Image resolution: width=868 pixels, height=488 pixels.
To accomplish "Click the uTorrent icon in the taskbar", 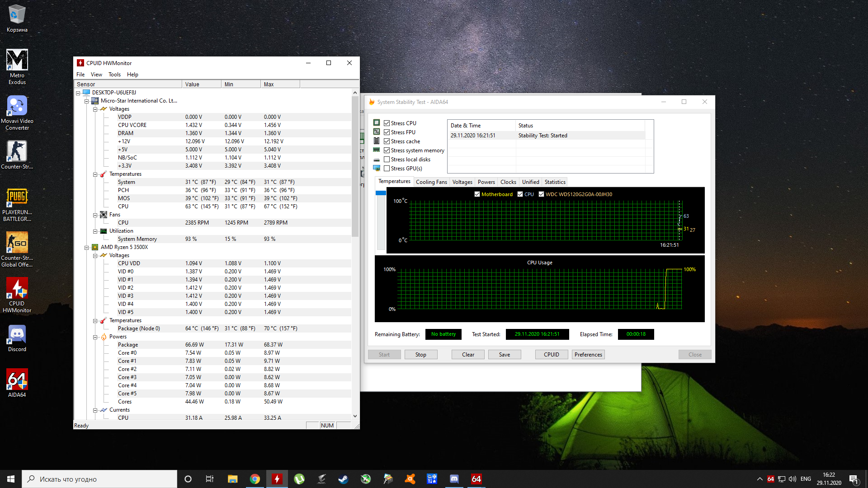I will point(299,479).
